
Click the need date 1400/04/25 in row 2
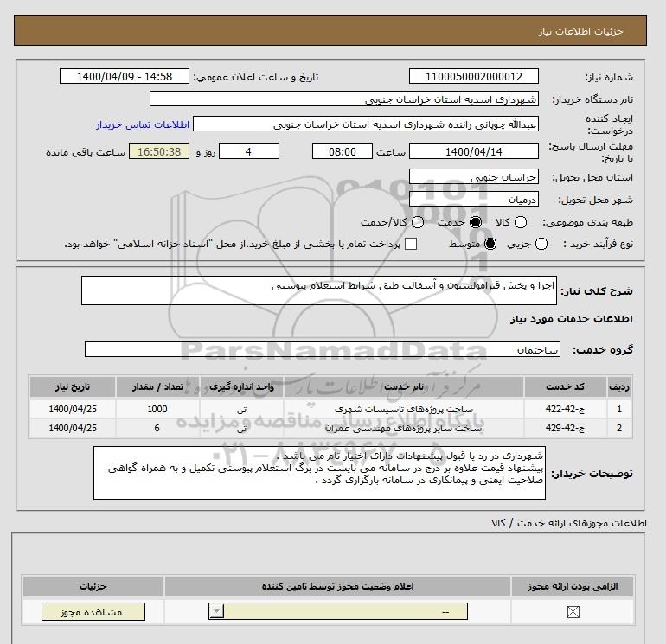point(73,428)
